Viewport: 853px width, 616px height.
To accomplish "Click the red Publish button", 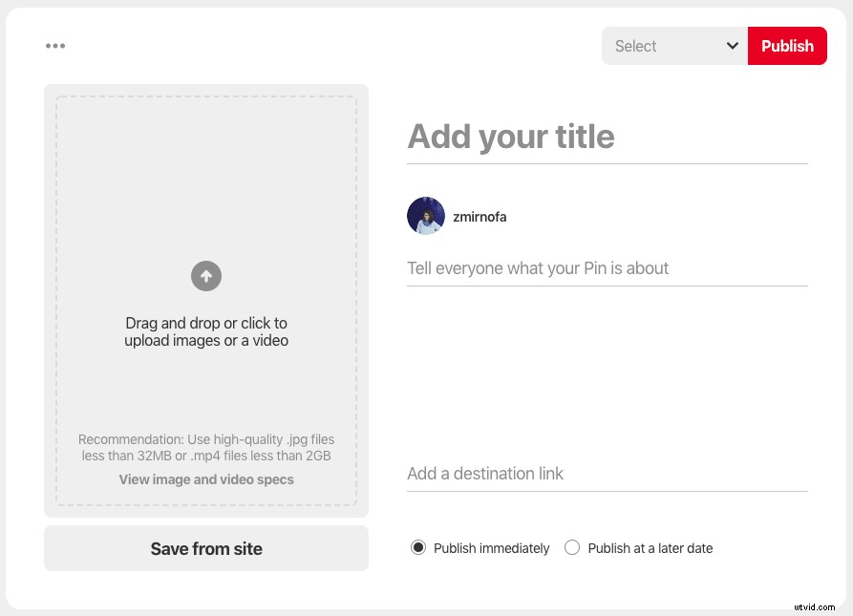I will 787,46.
